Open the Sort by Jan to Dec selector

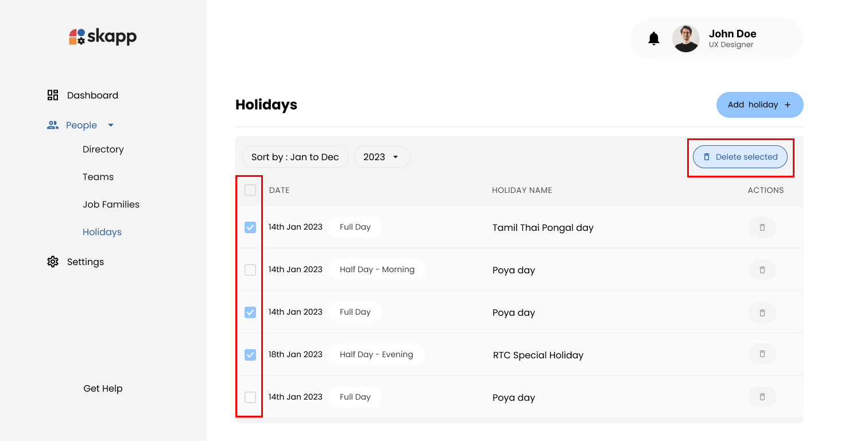(x=295, y=156)
